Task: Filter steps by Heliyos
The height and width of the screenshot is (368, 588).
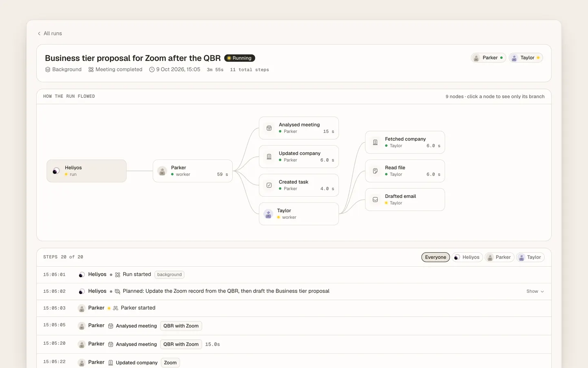Action: point(467,257)
